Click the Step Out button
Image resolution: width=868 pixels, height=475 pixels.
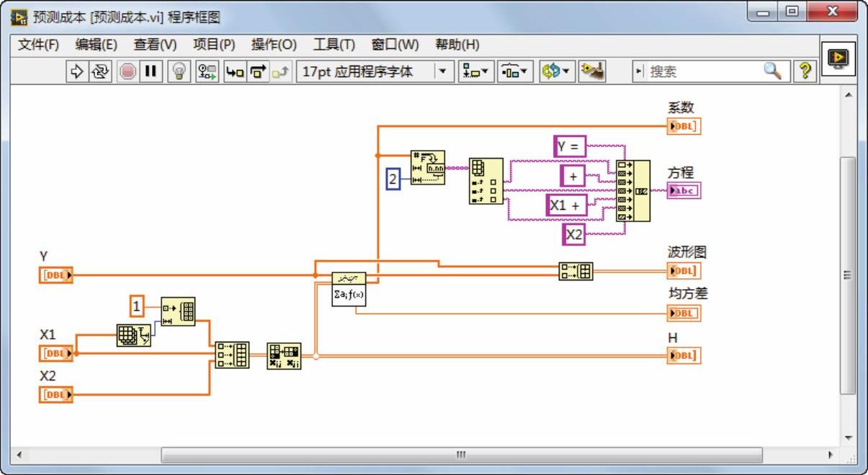[282, 71]
